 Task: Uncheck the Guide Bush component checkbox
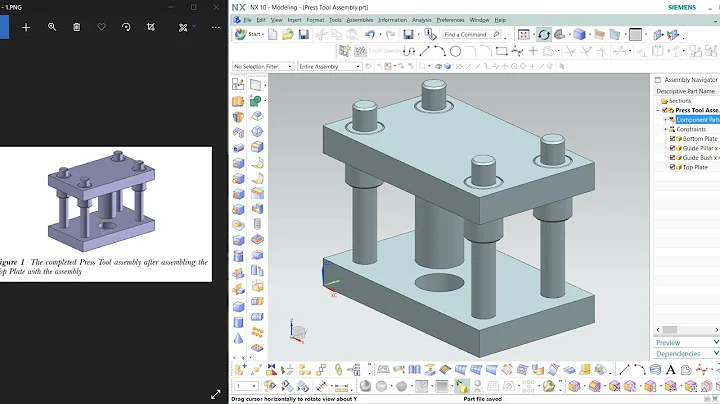[x=672, y=158]
